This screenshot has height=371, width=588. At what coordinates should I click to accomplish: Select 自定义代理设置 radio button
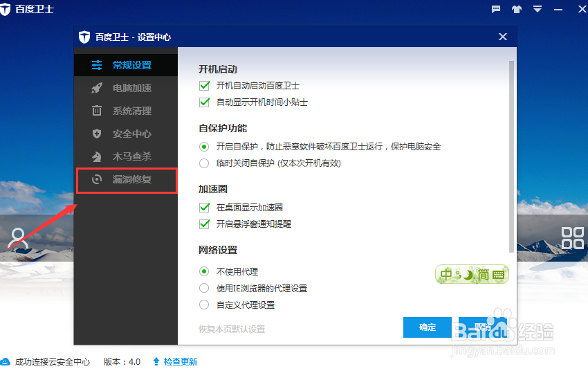pos(204,305)
